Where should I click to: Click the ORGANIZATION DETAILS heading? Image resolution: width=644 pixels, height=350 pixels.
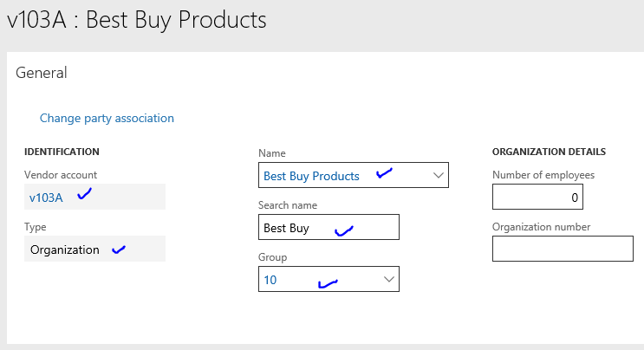[549, 152]
